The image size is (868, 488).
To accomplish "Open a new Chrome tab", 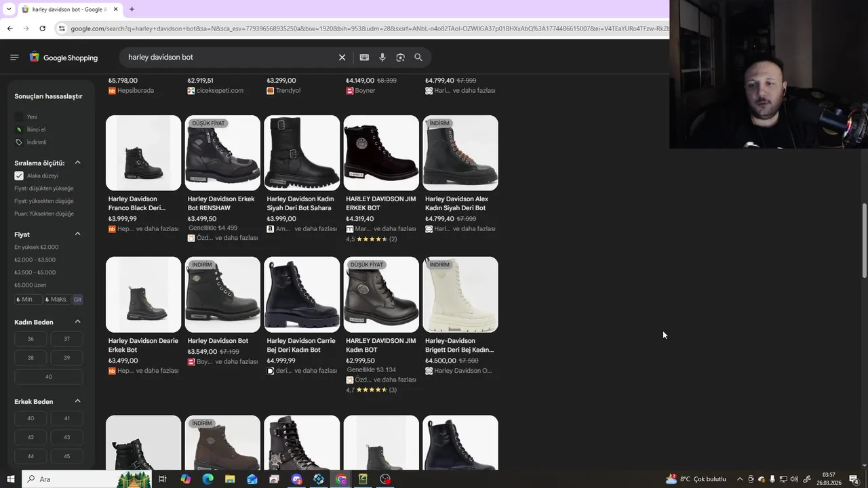I will pos(132,9).
